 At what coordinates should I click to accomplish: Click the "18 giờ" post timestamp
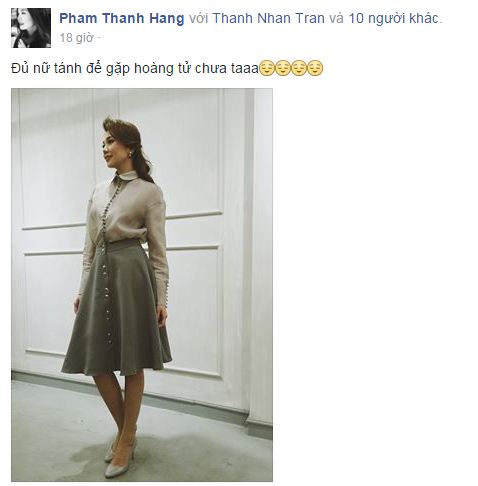point(76,38)
